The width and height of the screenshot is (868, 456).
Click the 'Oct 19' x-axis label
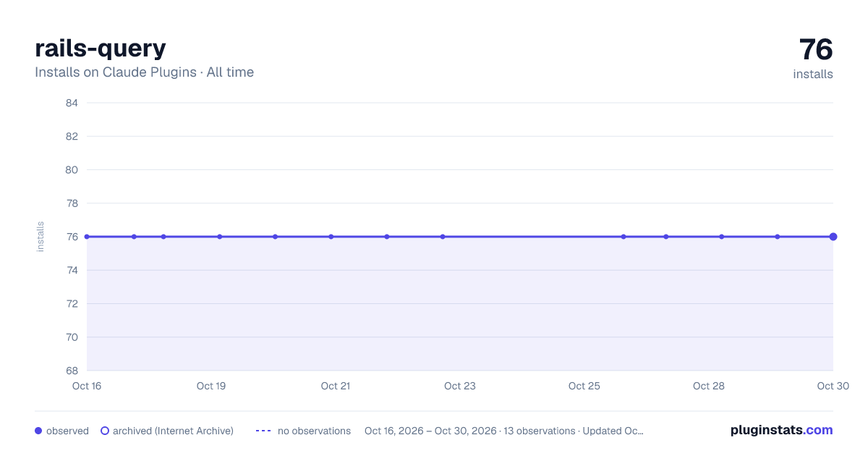(x=211, y=386)
